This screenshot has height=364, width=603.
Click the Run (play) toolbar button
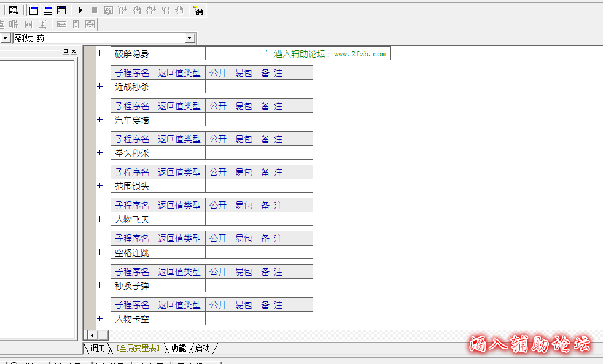[80, 10]
